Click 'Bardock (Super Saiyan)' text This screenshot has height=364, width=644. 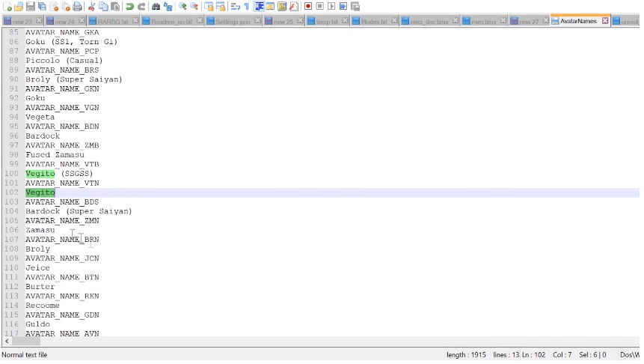[79, 211]
